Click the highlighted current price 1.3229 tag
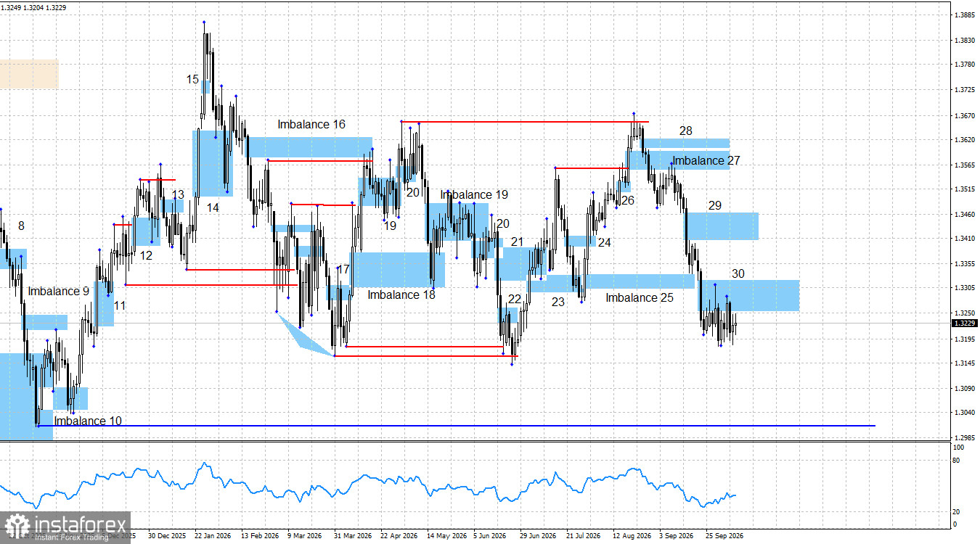This screenshot has width=980, height=544. pos(964,323)
